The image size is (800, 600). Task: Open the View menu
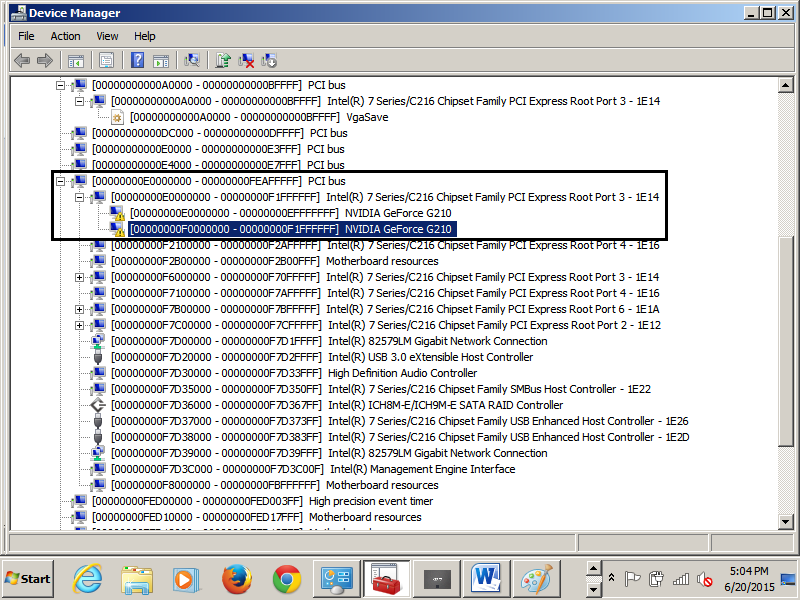pyautogui.click(x=107, y=36)
